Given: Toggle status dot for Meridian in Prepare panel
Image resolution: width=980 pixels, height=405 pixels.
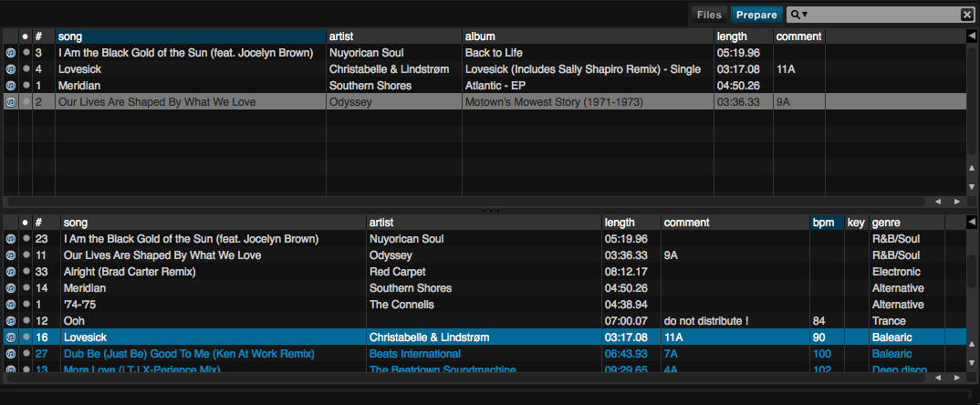Looking at the screenshot, I should [x=26, y=86].
